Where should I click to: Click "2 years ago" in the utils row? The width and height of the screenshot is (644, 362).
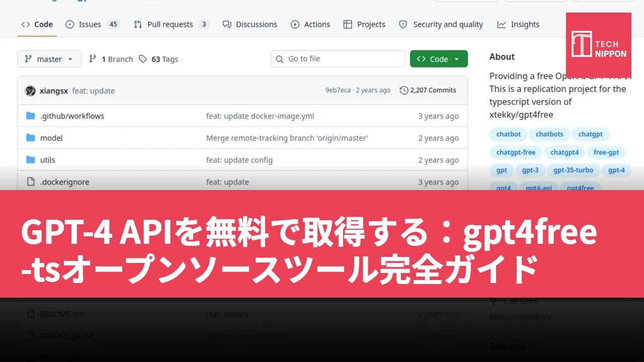coord(438,160)
